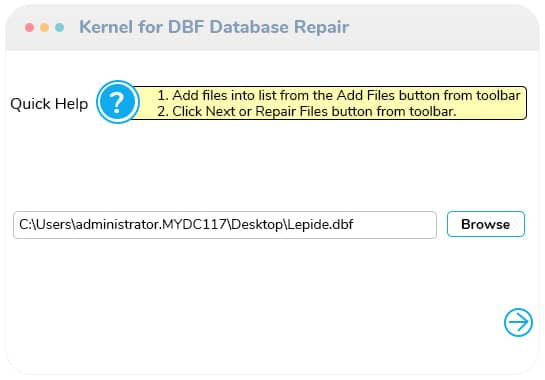Click the Kernel for DBF Database Repair title
This screenshot has width=545, height=380.
(x=214, y=27)
